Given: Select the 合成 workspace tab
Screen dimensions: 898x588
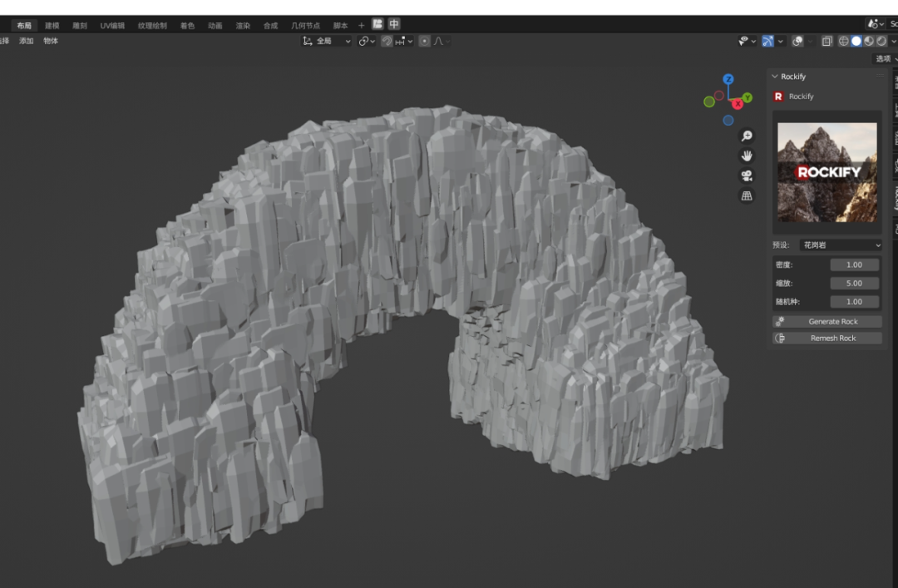Looking at the screenshot, I should [x=270, y=25].
